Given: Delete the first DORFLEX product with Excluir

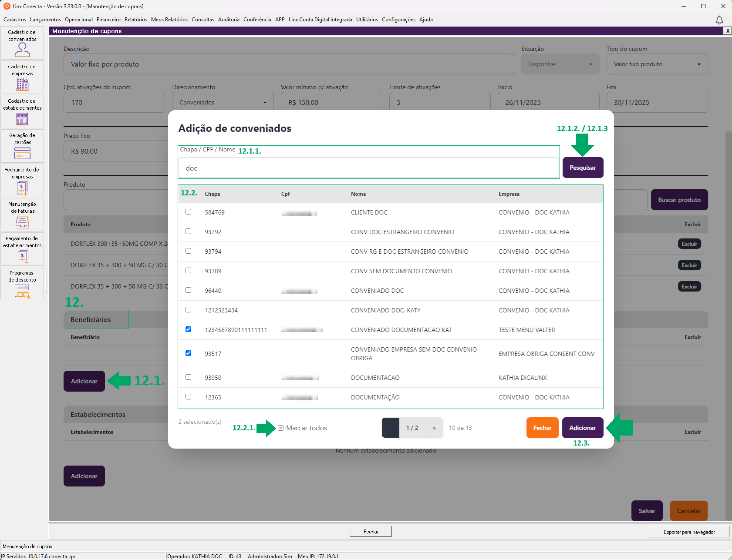Looking at the screenshot, I should pos(689,244).
